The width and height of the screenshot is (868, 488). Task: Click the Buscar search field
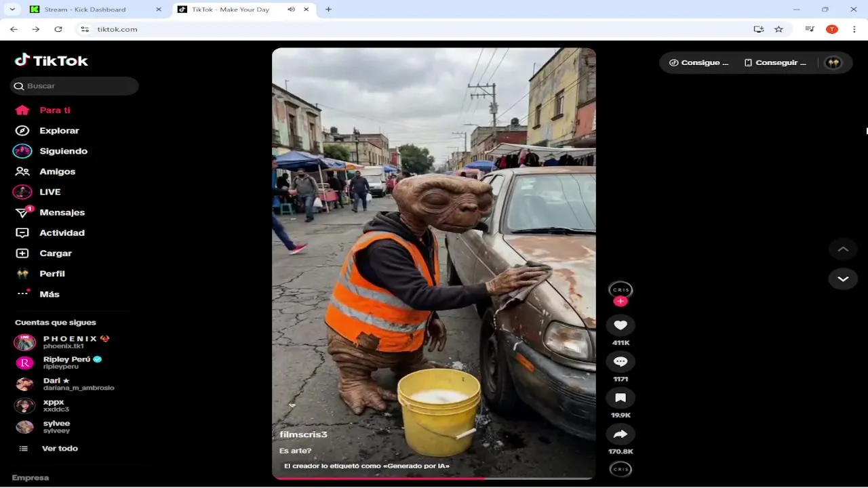coord(75,86)
